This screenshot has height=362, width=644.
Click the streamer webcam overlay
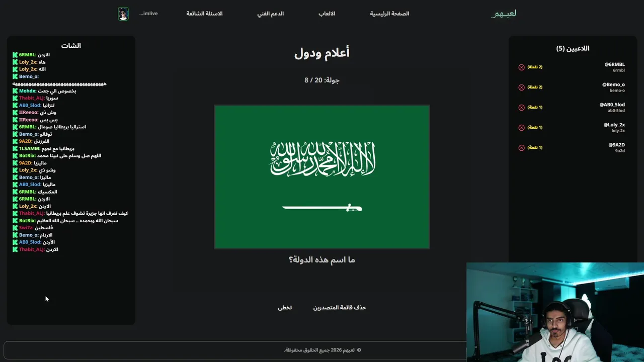coord(555,312)
